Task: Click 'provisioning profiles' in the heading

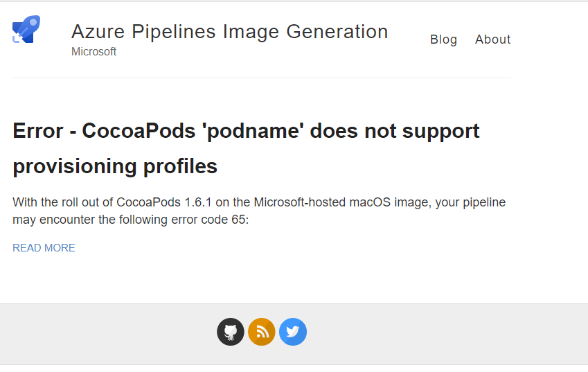Action: (x=115, y=166)
